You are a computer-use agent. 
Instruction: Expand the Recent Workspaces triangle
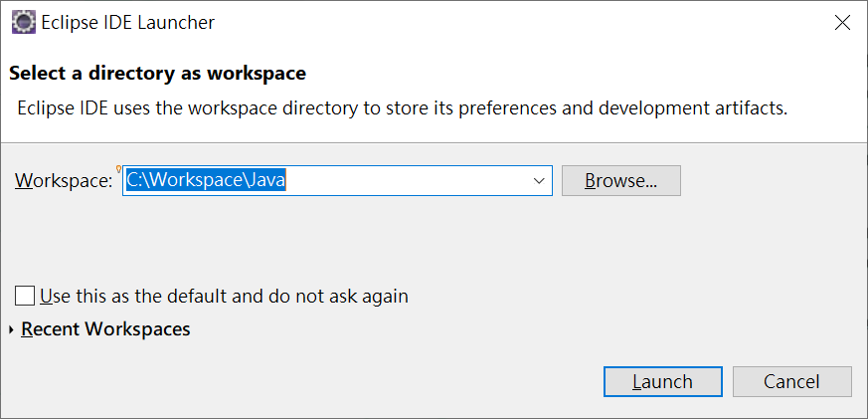(11, 329)
